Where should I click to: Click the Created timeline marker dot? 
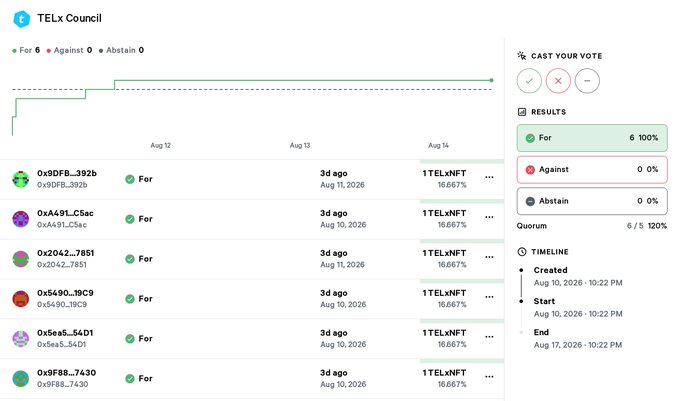coord(521,270)
